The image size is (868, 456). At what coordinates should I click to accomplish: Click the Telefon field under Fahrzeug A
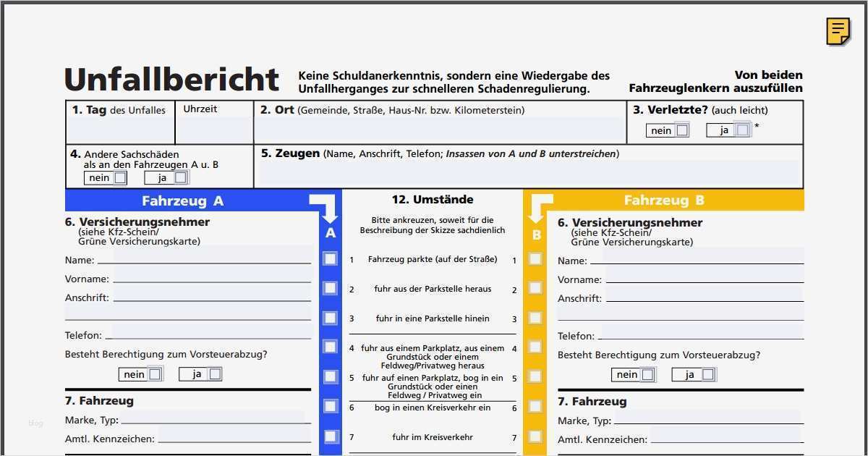click(x=210, y=332)
